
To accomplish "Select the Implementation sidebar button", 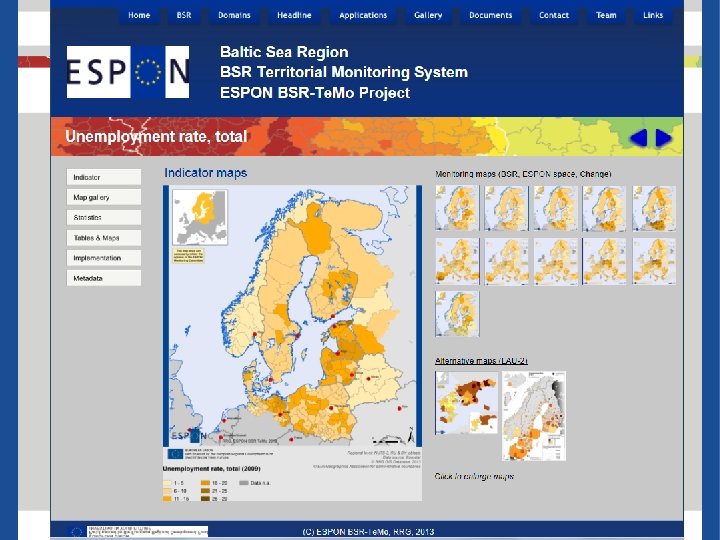I will coord(104,258).
